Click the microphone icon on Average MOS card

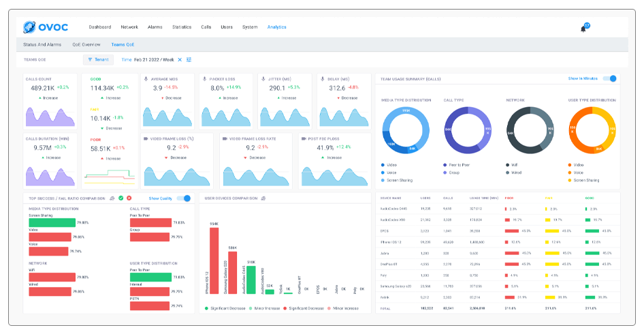click(146, 78)
